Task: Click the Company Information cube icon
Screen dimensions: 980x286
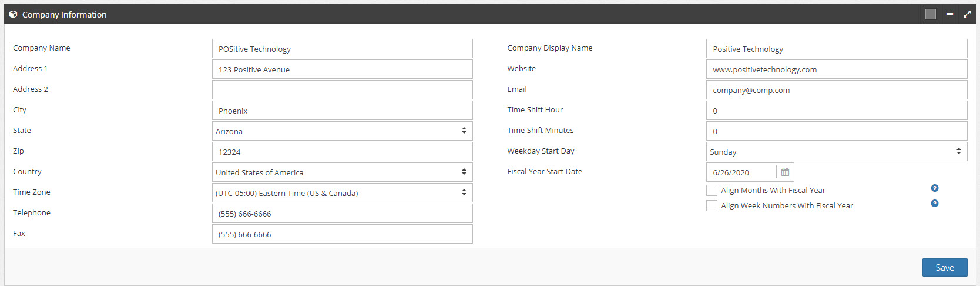Action: point(13,14)
